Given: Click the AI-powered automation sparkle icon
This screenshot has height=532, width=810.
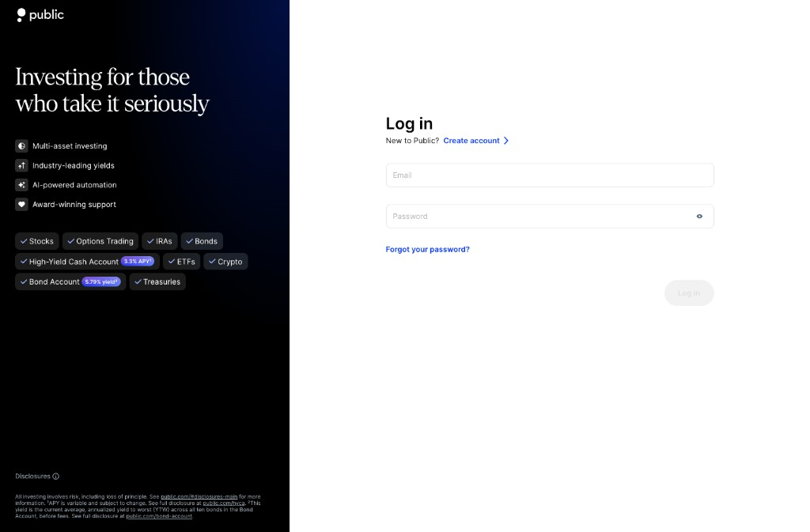Looking at the screenshot, I should coord(21,185).
